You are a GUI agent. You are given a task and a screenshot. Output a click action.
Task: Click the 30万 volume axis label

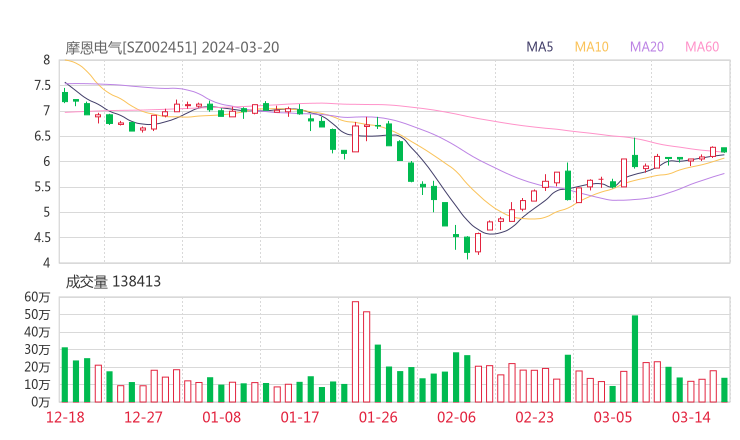pos(37,349)
